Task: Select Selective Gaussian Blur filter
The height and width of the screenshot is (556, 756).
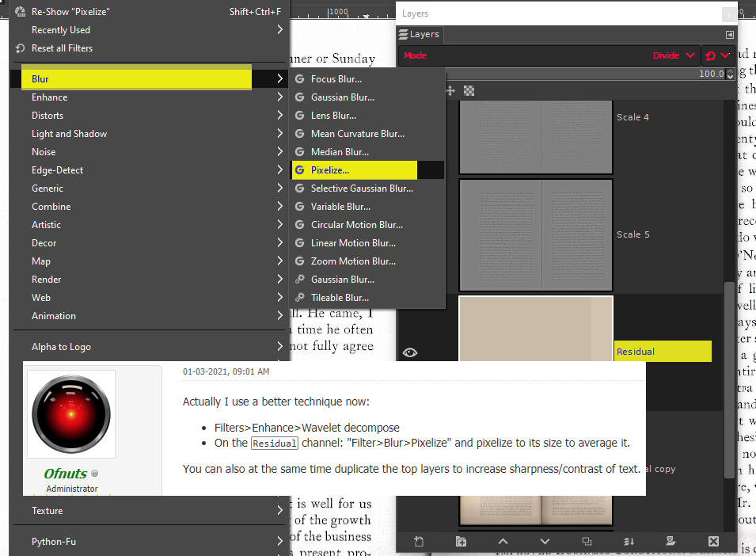Action: tap(367, 188)
